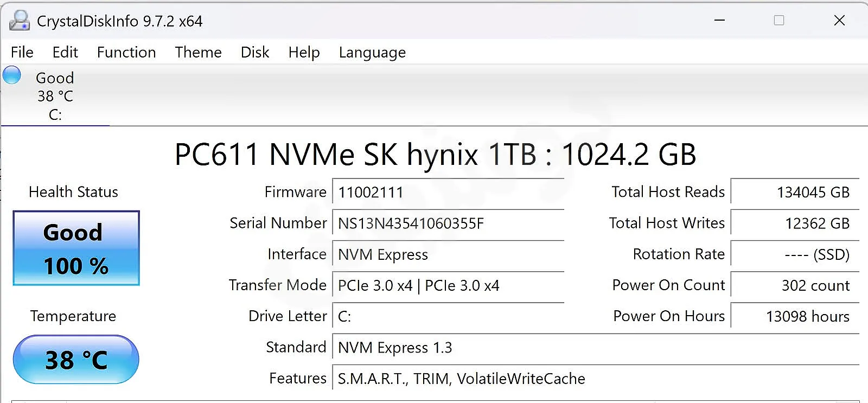Click the Rotation Rate value ---- (SSD)
Image resolution: width=868 pixels, height=403 pixels.
(795, 254)
